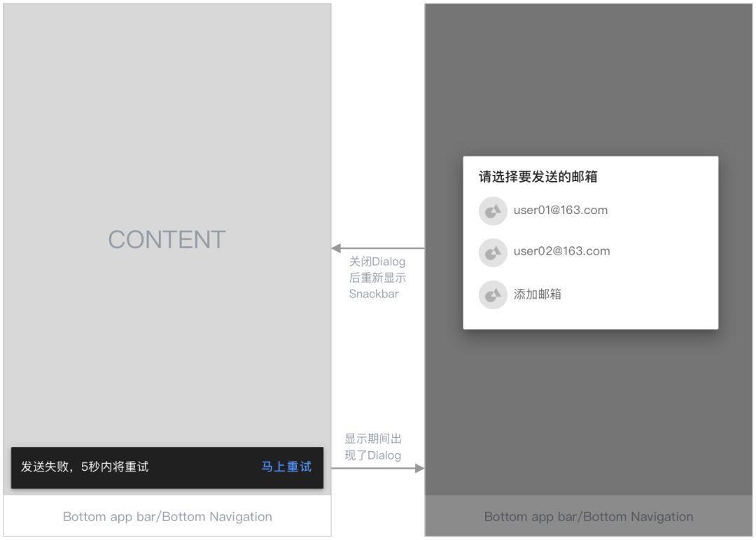Click the snackbar message 发送失败，5秒内将重试
The image size is (756, 540).
[85, 467]
